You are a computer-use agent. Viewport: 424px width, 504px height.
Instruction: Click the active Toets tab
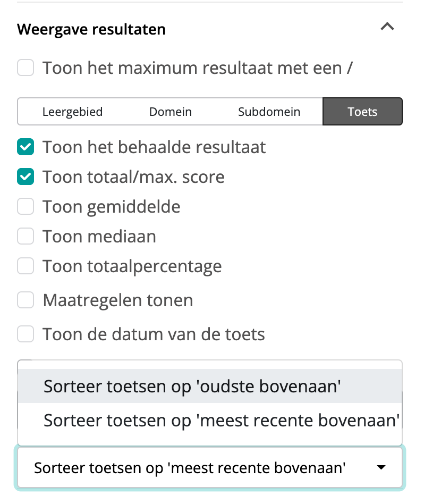click(362, 112)
